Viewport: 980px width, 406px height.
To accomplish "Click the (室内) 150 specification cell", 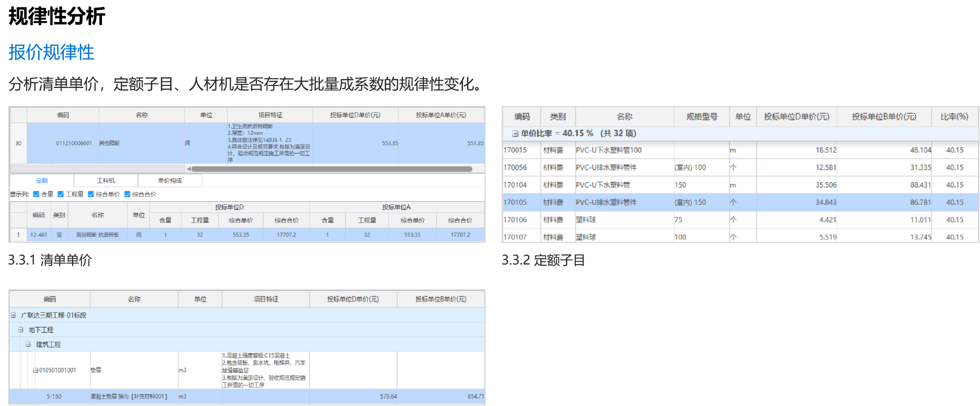I will [x=701, y=202].
